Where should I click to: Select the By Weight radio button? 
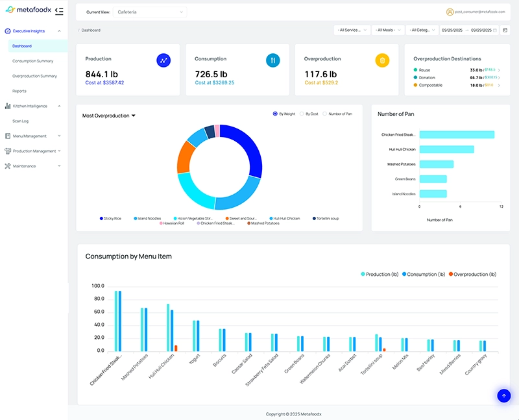coord(275,114)
